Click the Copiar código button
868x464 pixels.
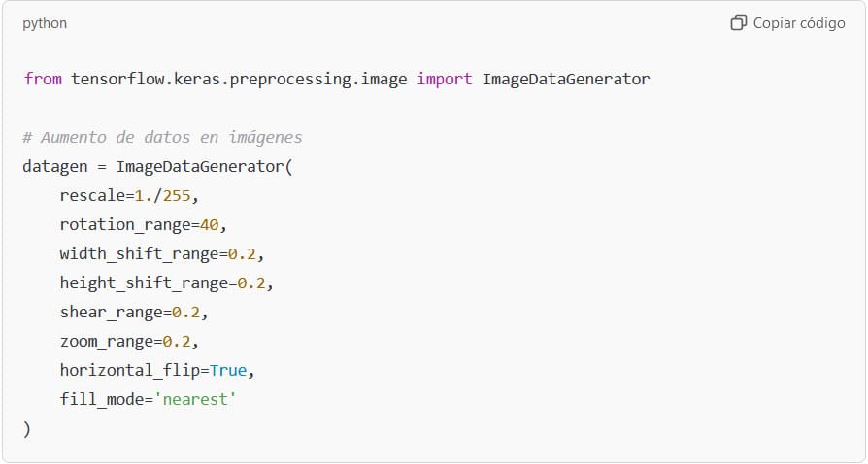tap(787, 22)
